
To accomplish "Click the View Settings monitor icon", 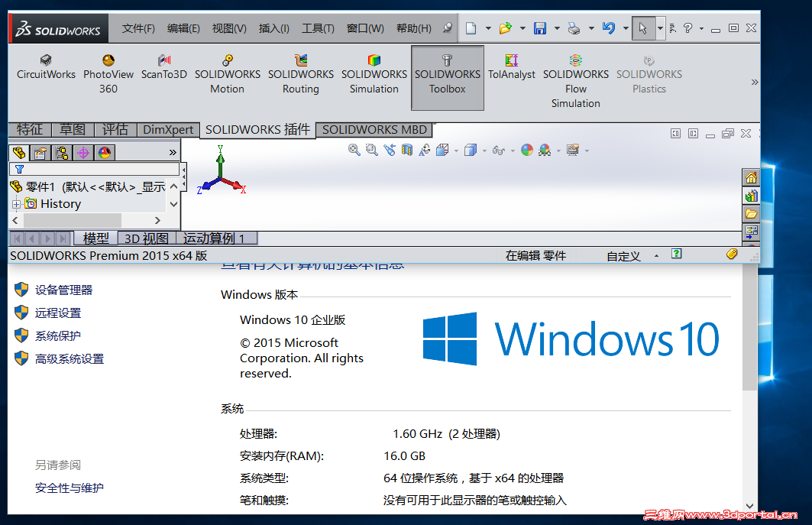I will [573, 151].
